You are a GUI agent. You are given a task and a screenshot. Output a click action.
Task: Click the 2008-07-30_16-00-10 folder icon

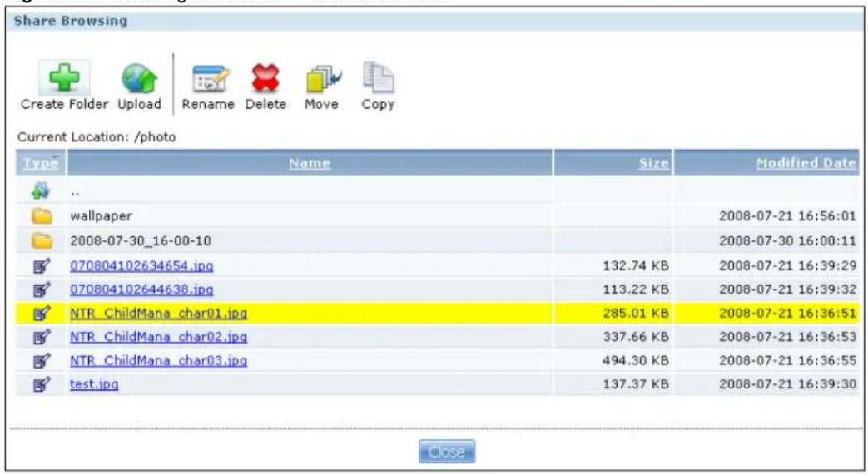(x=42, y=240)
